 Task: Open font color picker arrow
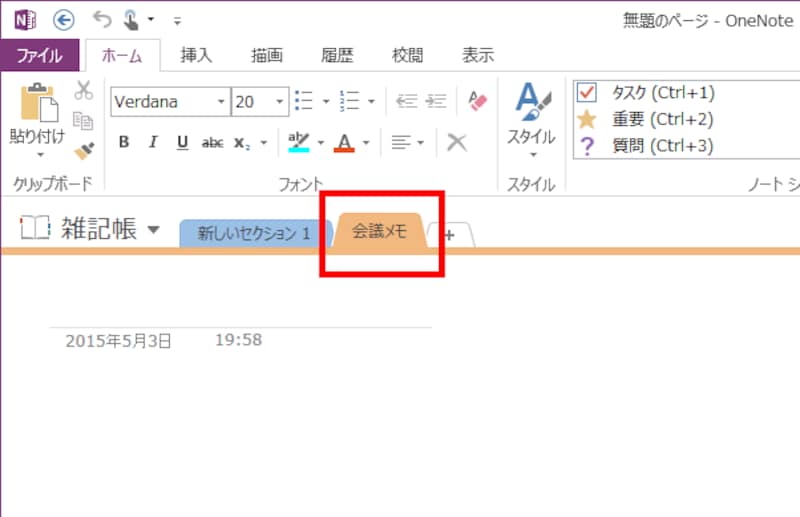[366, 142]
